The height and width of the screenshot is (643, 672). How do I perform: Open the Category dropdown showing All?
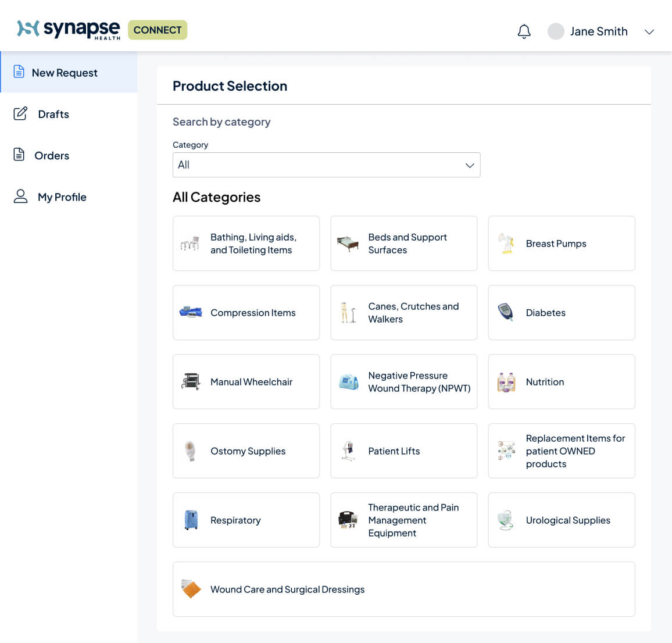(326, 165)
